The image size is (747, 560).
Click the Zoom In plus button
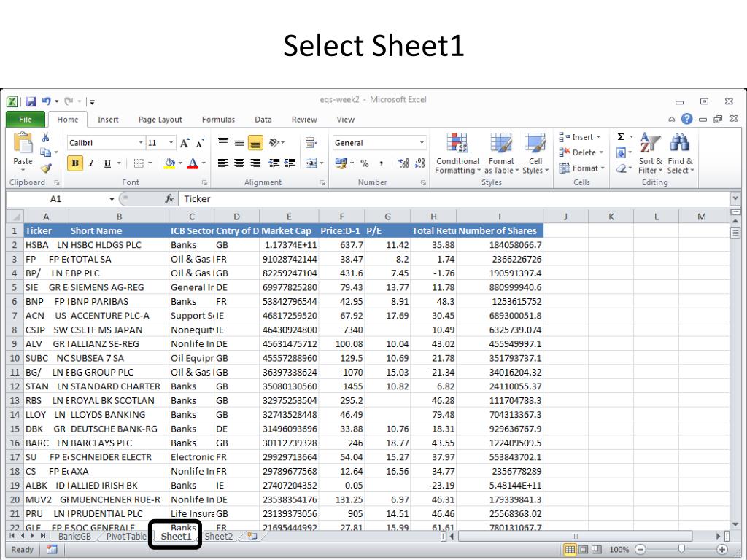[723, 550]
